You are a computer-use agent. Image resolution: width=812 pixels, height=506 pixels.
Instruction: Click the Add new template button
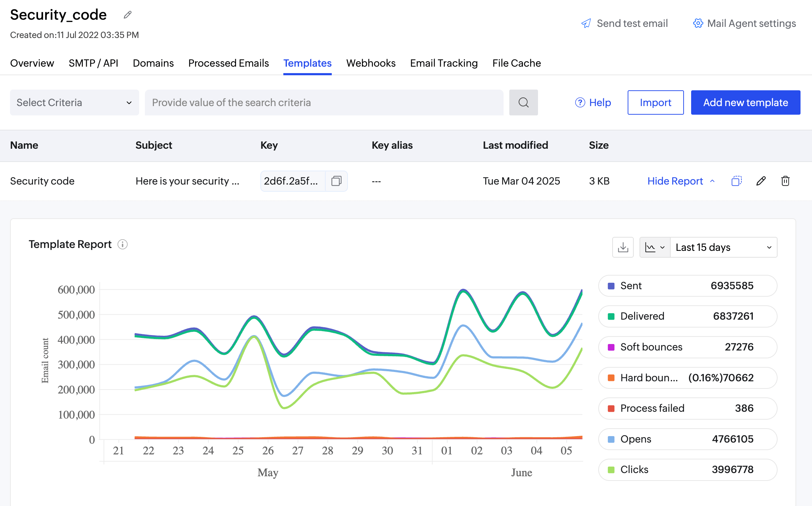[745, 102]
